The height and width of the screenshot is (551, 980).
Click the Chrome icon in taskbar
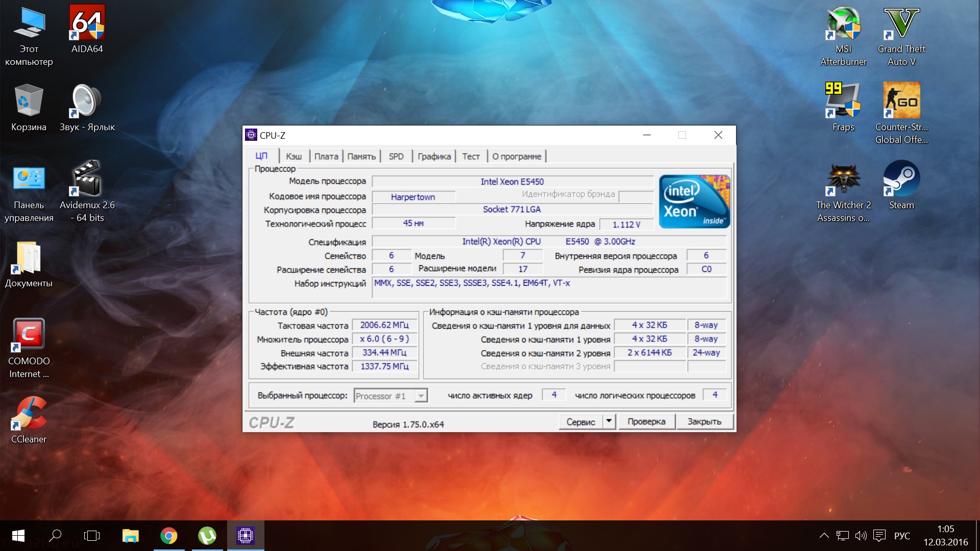click(169, 536)
